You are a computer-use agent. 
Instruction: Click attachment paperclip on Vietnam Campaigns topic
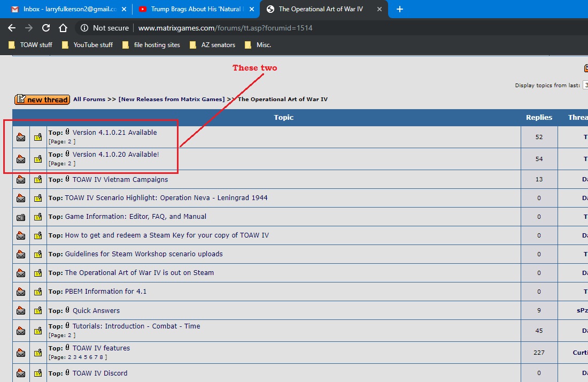tap(67, 179)
